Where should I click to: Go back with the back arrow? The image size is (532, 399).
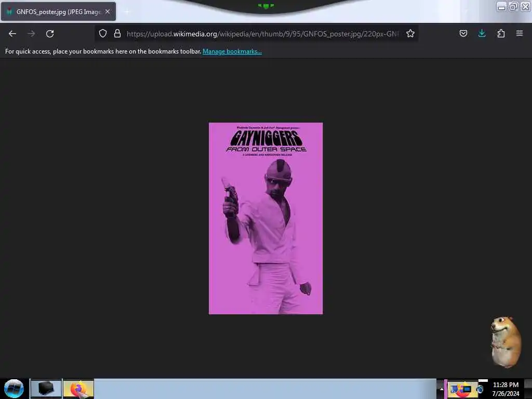click(x=12, y=34)
